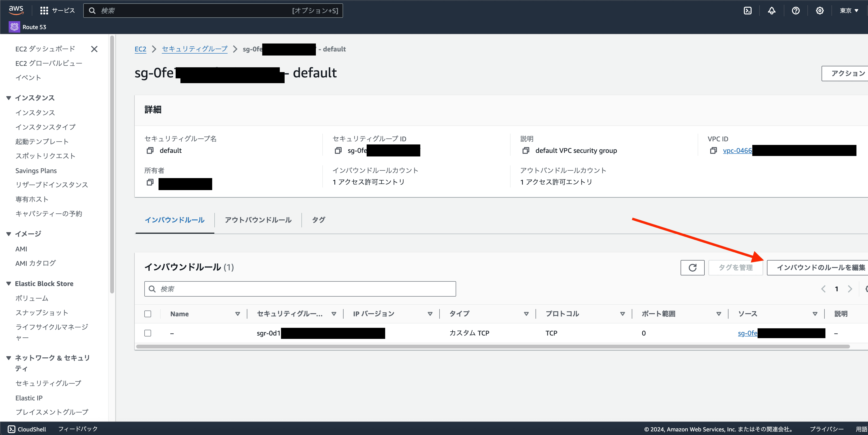
Task: Close the EC2 sidebar with X icon
Action: [94, 49]
